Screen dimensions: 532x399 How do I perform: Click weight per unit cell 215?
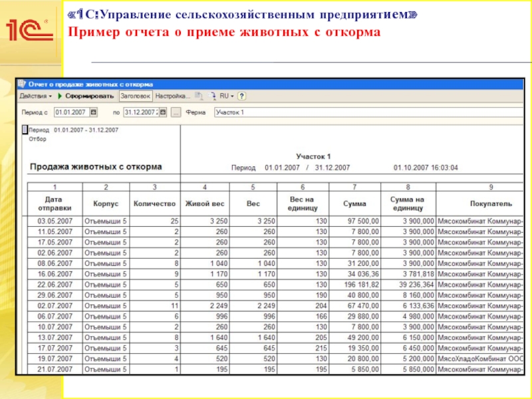(x=303, y=348)
